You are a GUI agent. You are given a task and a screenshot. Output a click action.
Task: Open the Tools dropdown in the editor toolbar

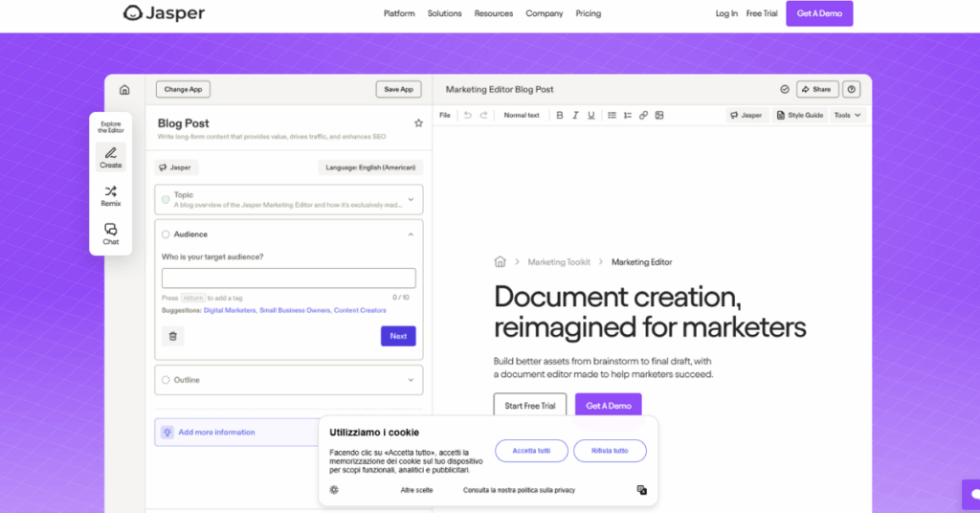[x=847, y=115]
